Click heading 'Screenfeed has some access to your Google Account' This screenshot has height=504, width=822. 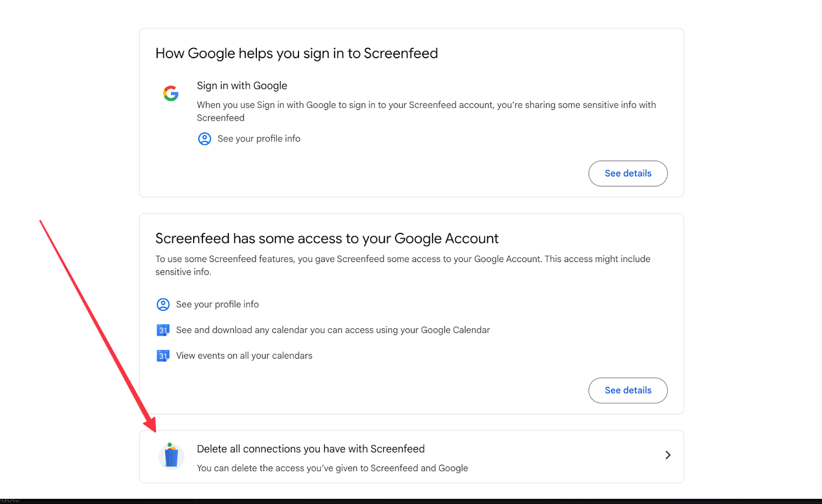coord(327,238)
